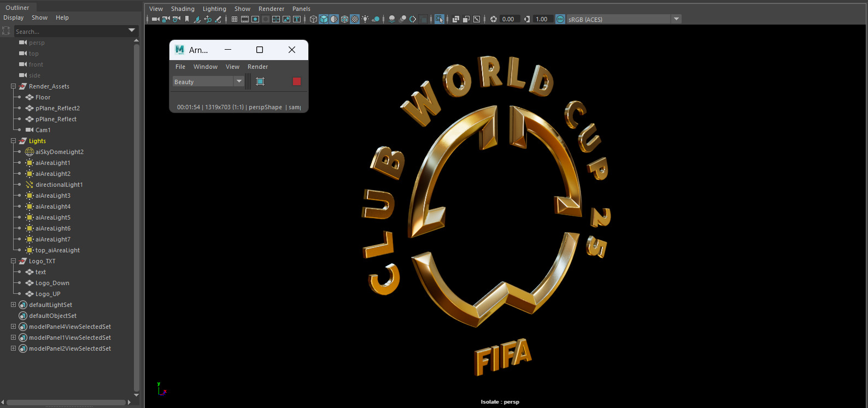
Task: Open the Outliner Display menu
Action: (x=14, y=17)
